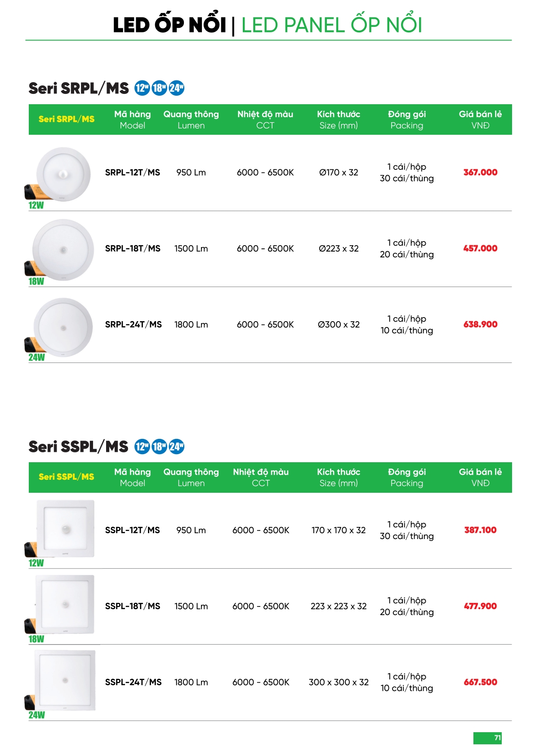Click the Kích thước header in SSPL table

[339, 477]
